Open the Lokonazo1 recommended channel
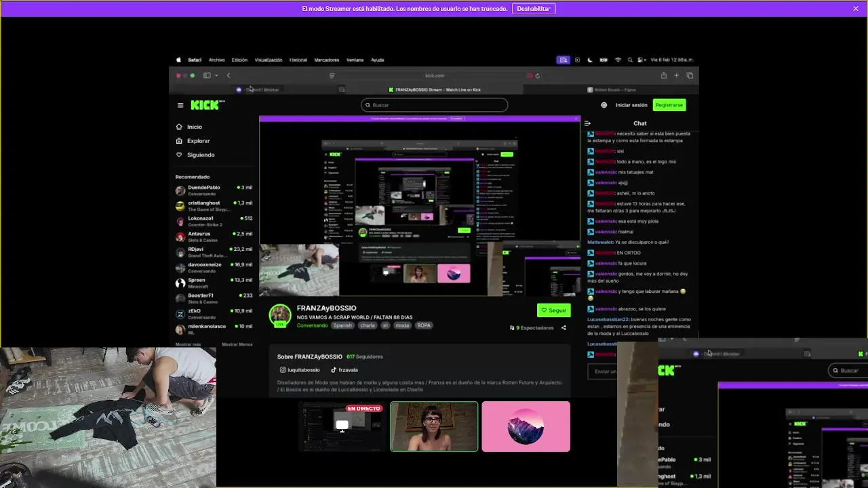Screen dimensions: 868x488 pos(214,222)
